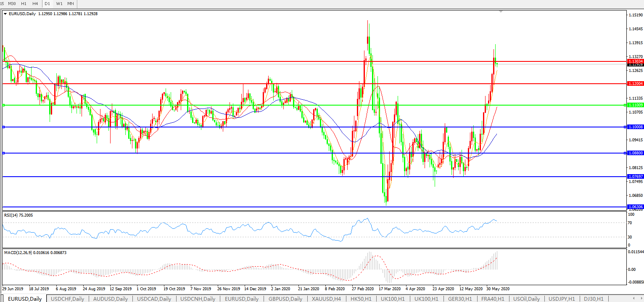Open the USOil,Daily chart tab
Screen dimensions: 644x302
pyautogui.click(x=526, y=299)
